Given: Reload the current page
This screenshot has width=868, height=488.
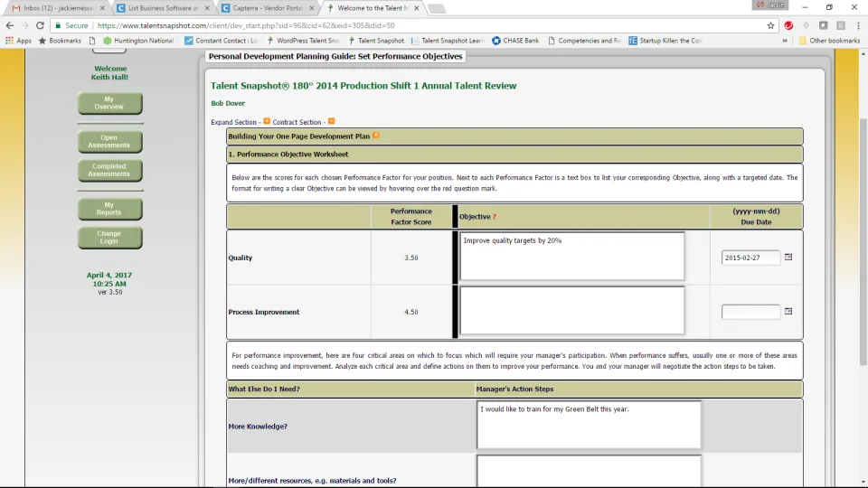Looking at the screenshot, I should 40,25.
